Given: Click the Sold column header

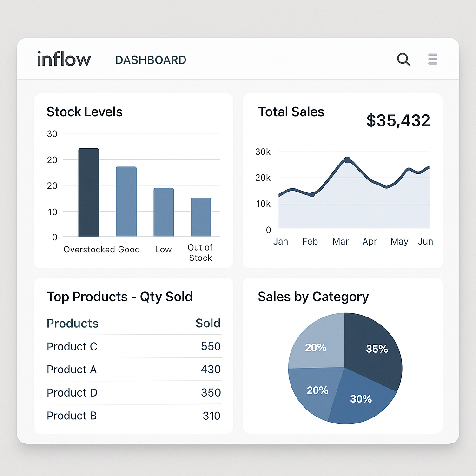Looking at the screenshot, I should tap(208, 323).
